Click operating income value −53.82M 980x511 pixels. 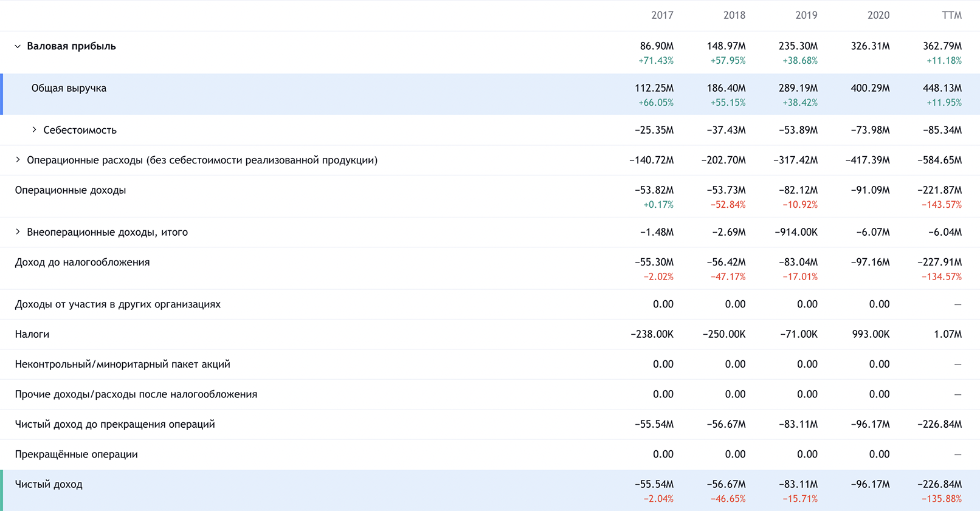(x=654, y=190)
